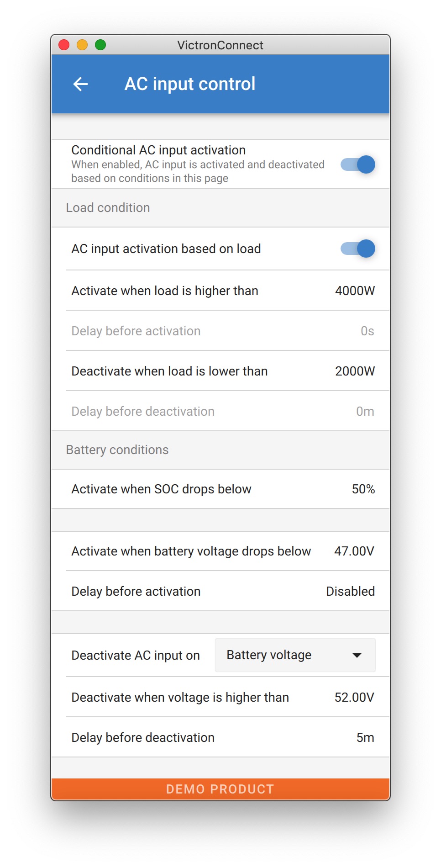Adjust the 5m delay before deactivation
Image resolution: width=441 pixels, height=868 pixels.
click(365, 738)
